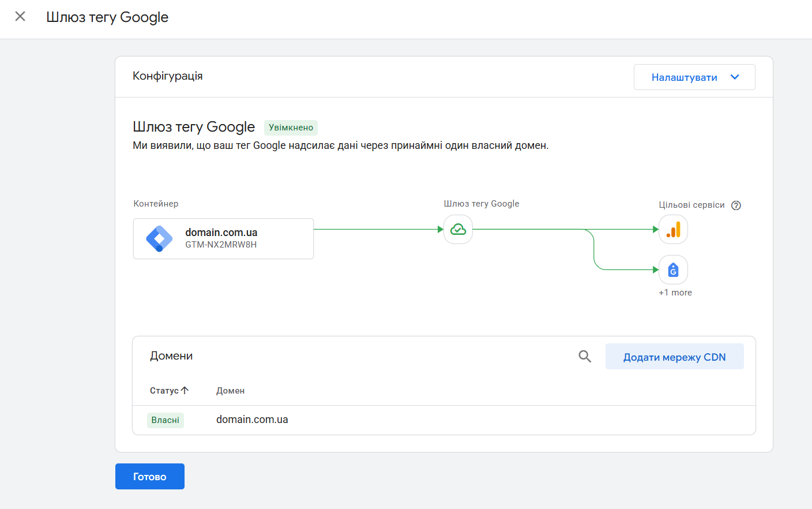Select the domain.com.ua domain row
The width and height of the screenshot is (812, 509).
[444, 420]
